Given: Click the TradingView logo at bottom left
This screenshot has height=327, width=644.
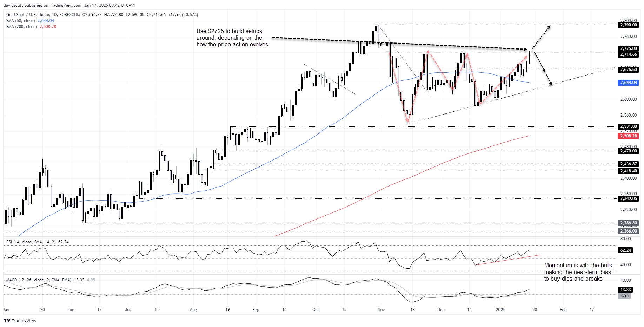Looking at the screenshot, I should click(x=20, y=321).
